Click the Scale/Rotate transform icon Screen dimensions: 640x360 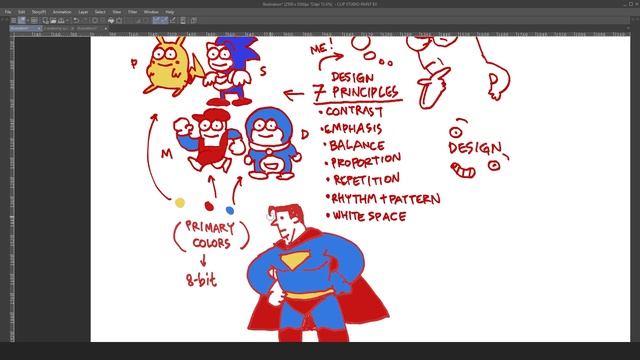coord(119,20)
